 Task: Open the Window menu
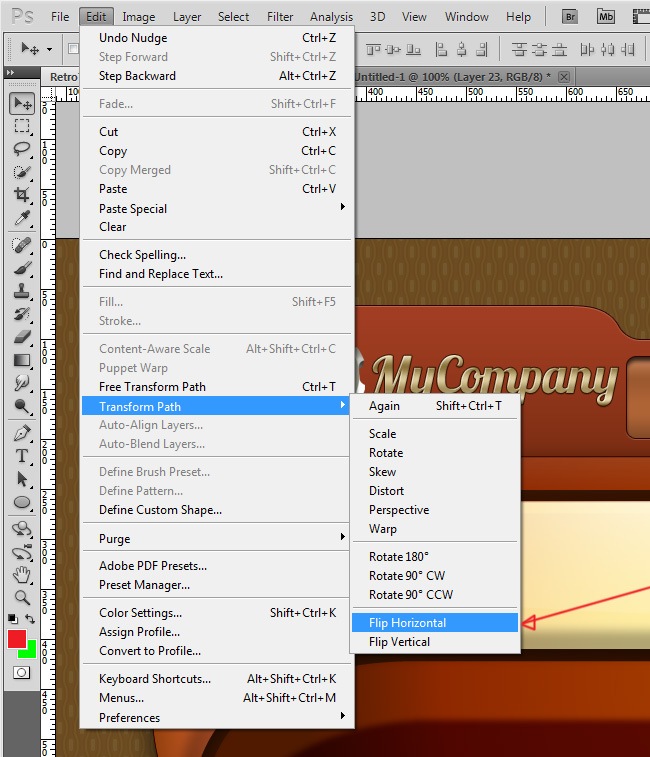point(466,17)
